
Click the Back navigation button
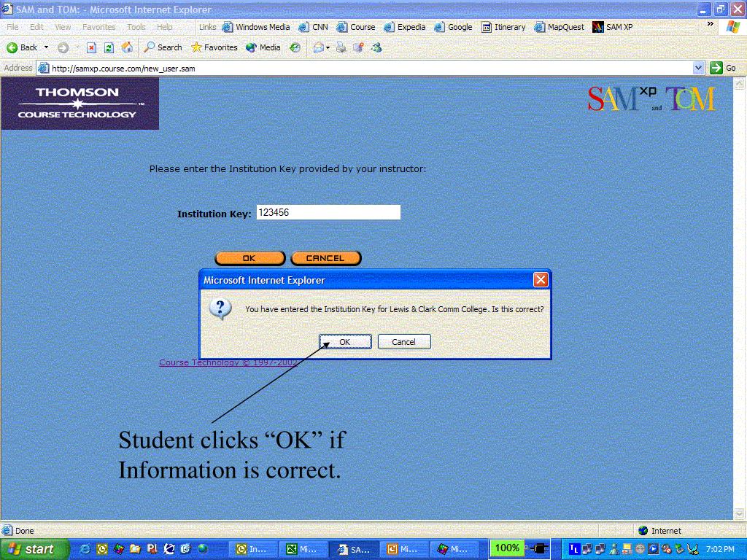[x=22, y=47]
